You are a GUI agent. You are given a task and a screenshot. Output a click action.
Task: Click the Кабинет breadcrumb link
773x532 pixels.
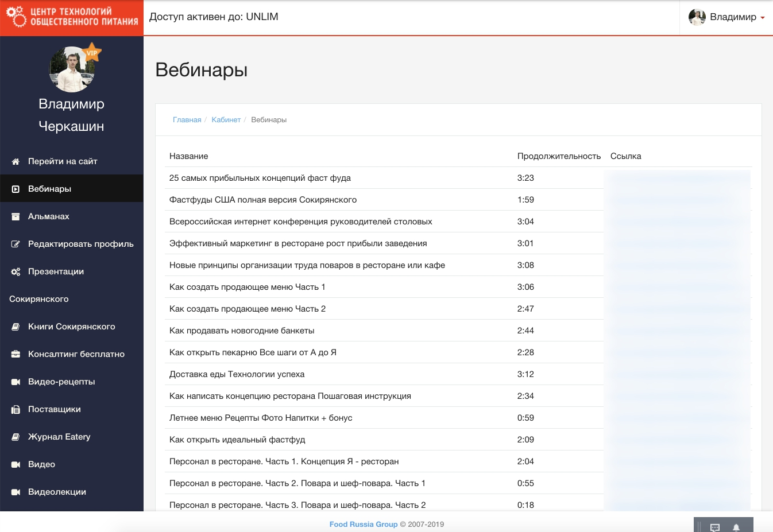pyautogui.click(x=226, y=120)
